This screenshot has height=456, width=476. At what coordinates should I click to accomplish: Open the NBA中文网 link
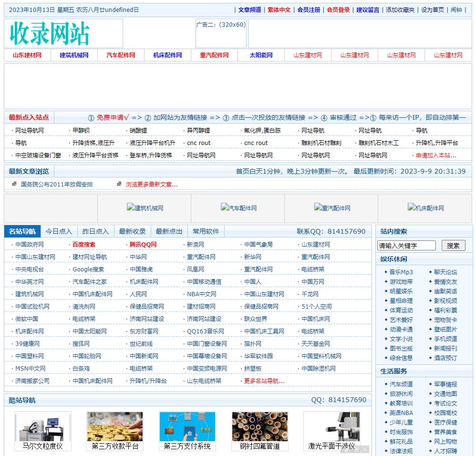(201, 294)
